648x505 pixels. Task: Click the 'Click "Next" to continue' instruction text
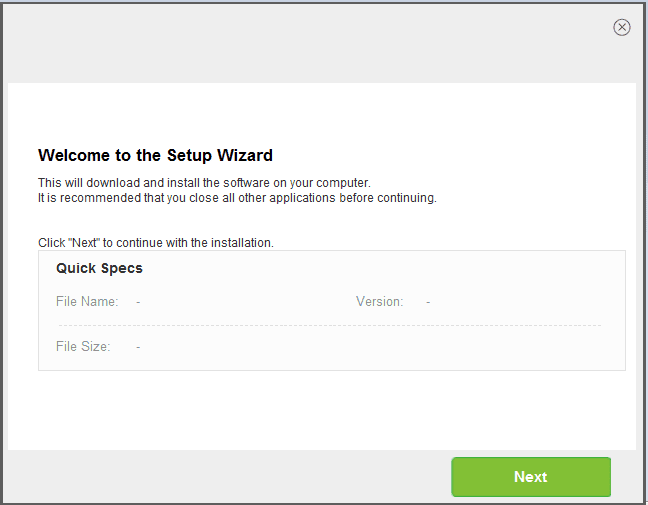[x=156, y=242]
